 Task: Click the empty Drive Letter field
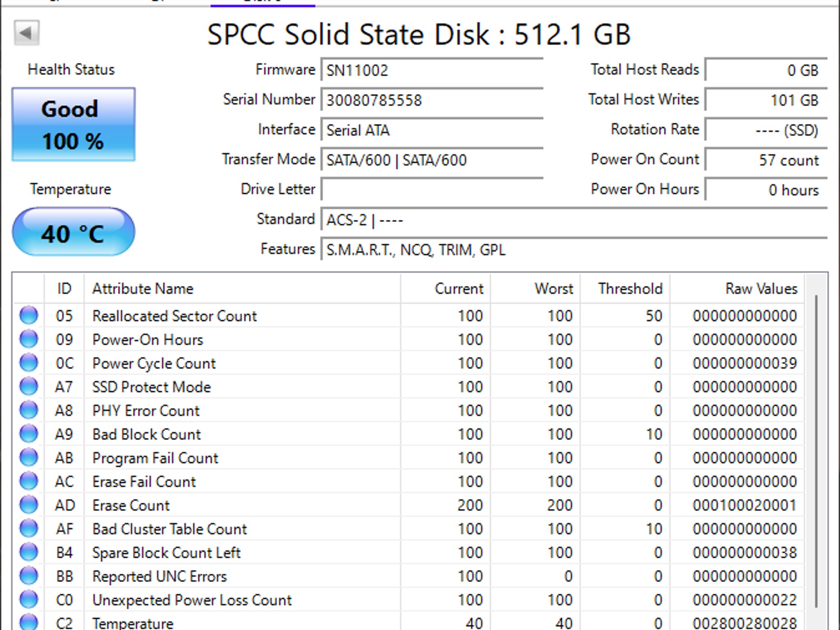pos(432,189)
